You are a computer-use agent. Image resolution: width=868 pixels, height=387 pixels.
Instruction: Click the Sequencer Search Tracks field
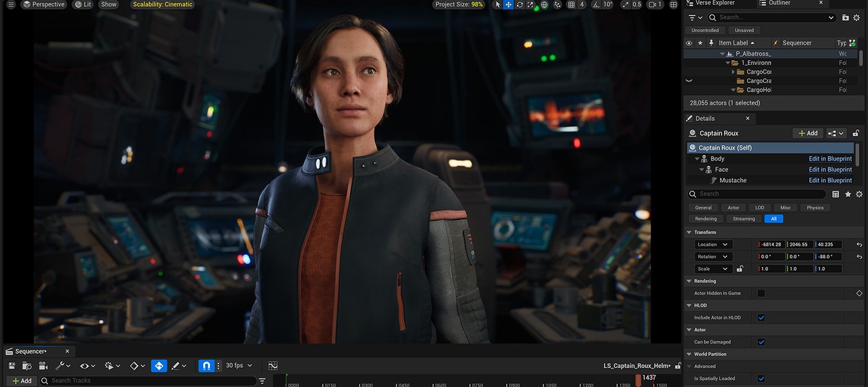pyautogui.click(x=147, y=381)
